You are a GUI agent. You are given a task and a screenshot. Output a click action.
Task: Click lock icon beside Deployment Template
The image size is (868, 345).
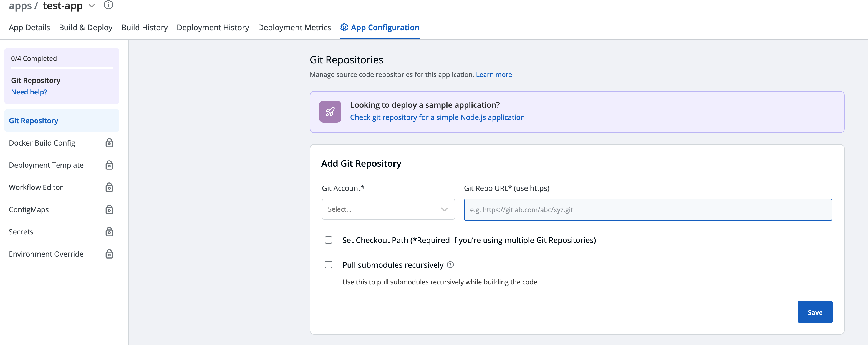coord(109,165)
